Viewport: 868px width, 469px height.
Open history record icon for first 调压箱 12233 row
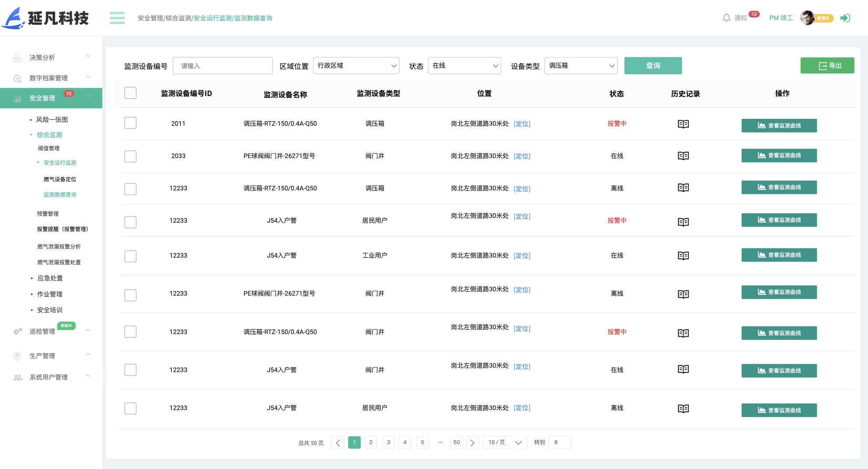(x=684, y=188)
